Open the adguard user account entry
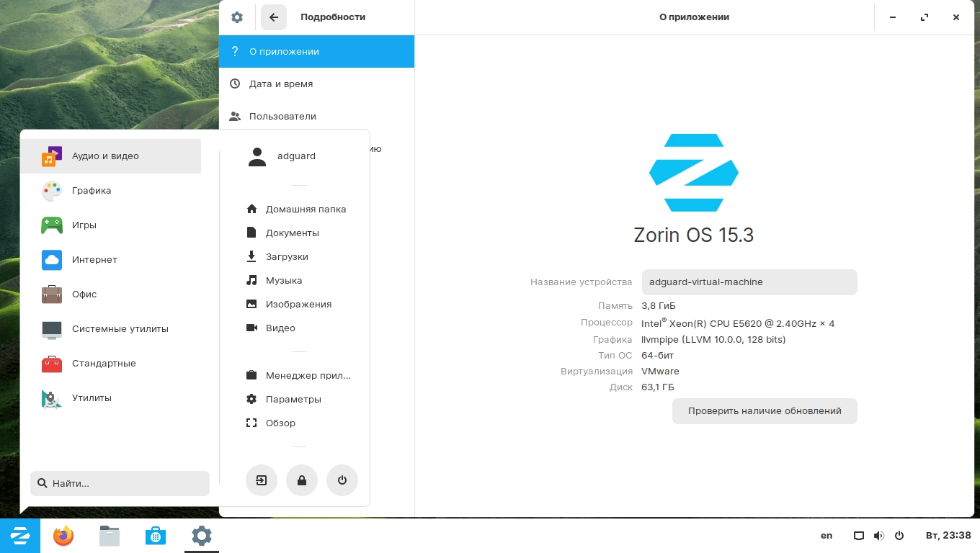Screen dimensions: 980x553 coord(295,156)
